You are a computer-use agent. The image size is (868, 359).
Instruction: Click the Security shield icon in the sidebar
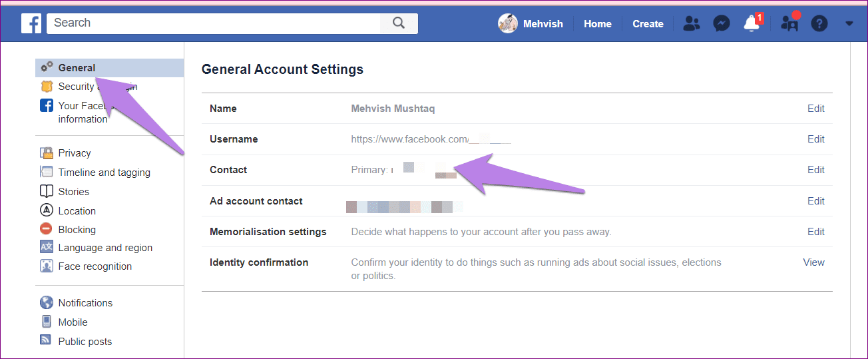[x=47, y=87]
